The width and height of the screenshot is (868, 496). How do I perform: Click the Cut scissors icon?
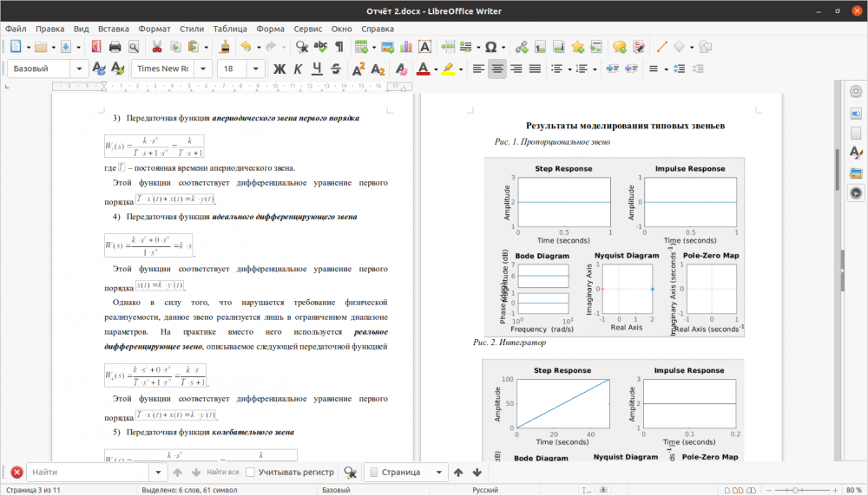(157, 47)
